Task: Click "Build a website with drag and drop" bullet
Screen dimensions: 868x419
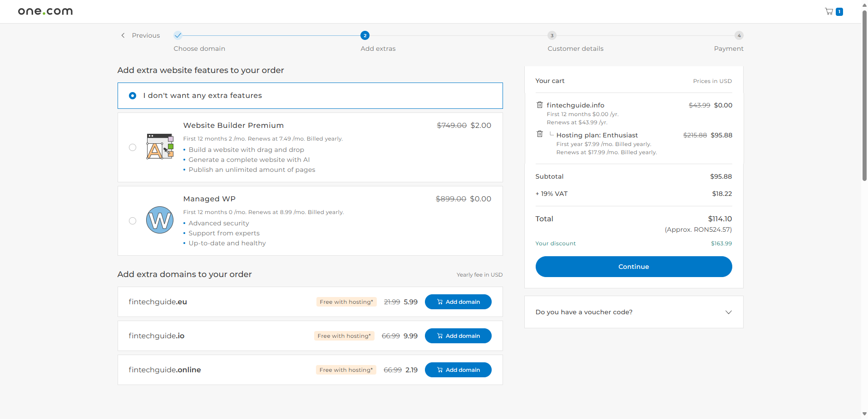Action: coord(247,150)
